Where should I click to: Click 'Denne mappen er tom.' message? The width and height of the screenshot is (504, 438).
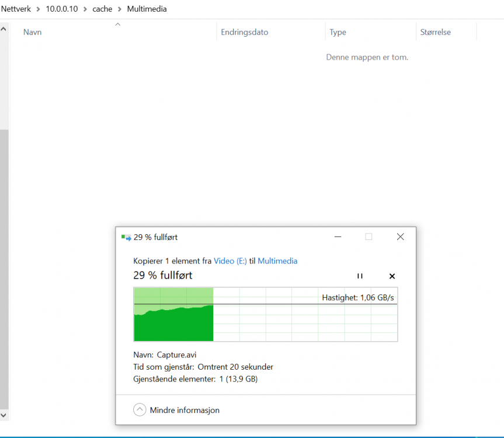coord(367,57)
